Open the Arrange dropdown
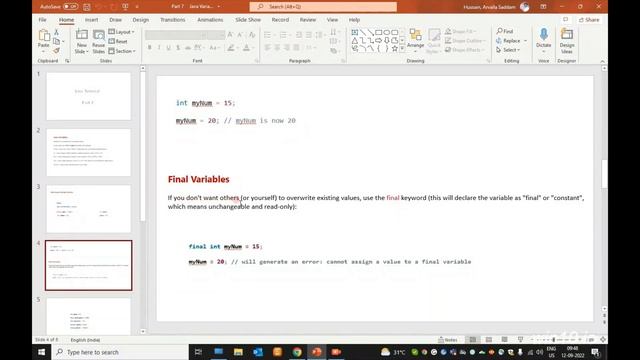This screenshot has height=360, width=640. tap(416, 41)
